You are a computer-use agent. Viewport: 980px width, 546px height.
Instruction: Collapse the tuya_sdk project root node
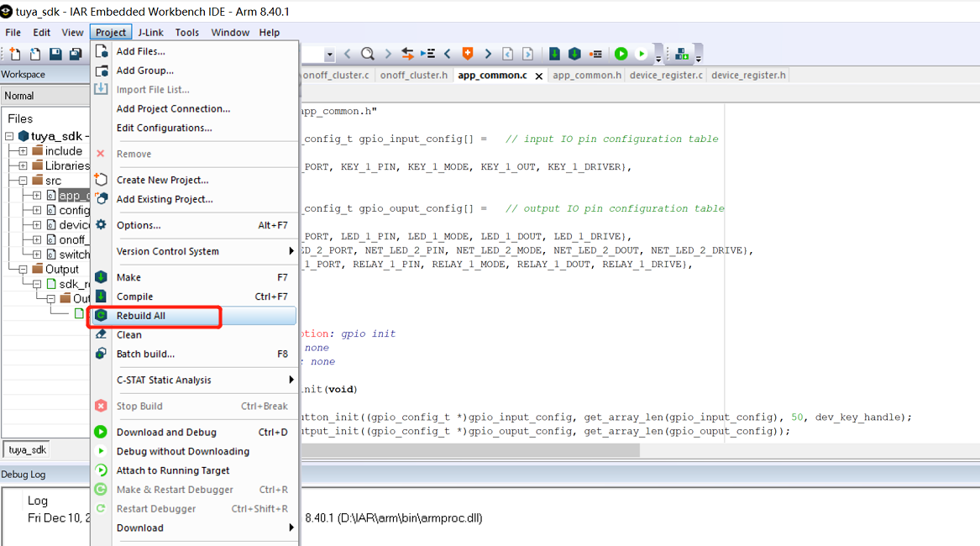9,136
